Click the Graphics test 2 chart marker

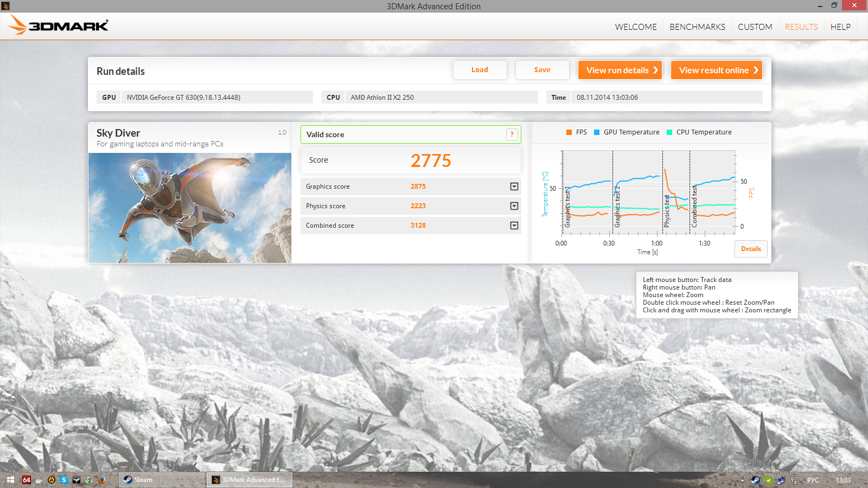[x=617, y=207]
